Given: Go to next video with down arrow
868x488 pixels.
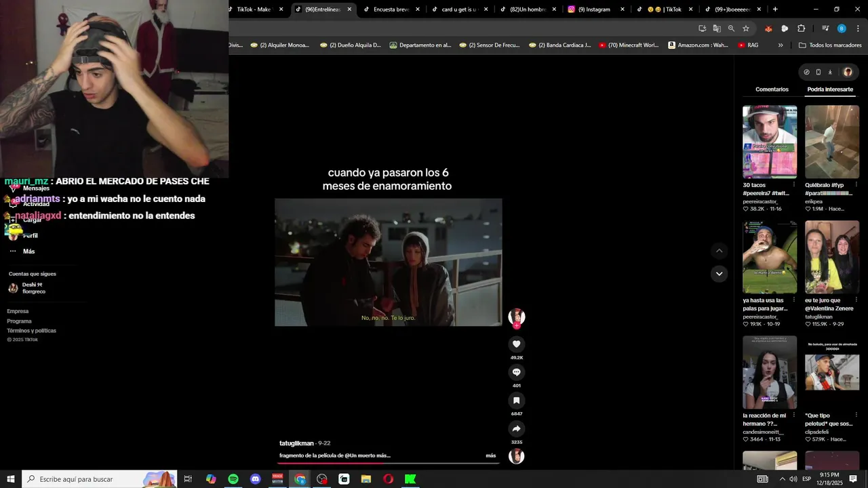Looking at the screenshot, I should (719, 274).
